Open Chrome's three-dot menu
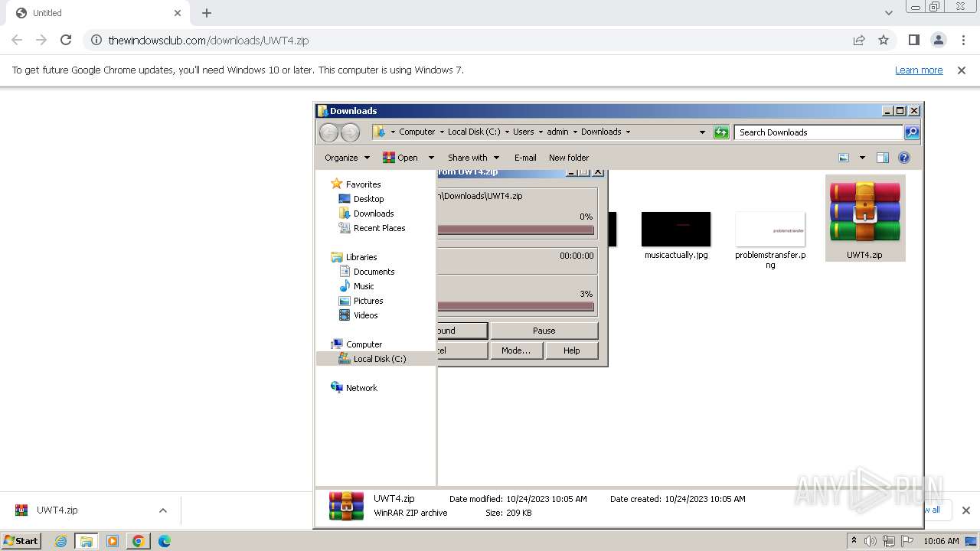The height and width of the screenshot is (551, 980). click(x=963, y=40)
